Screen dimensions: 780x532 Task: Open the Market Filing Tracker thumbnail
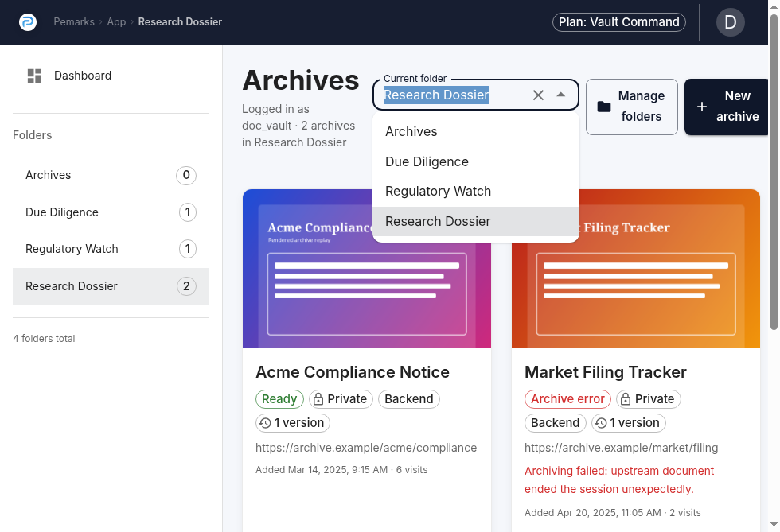(636, 269)
